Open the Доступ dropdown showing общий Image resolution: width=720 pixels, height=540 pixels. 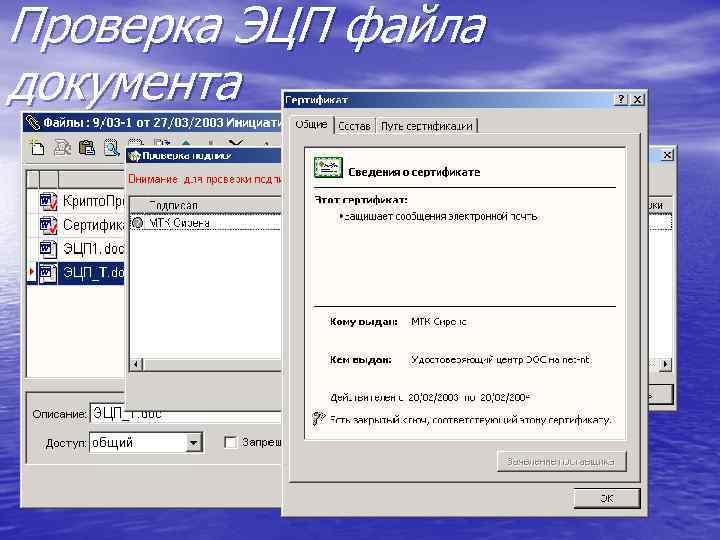pyautogui.click(x=194, y=443)
